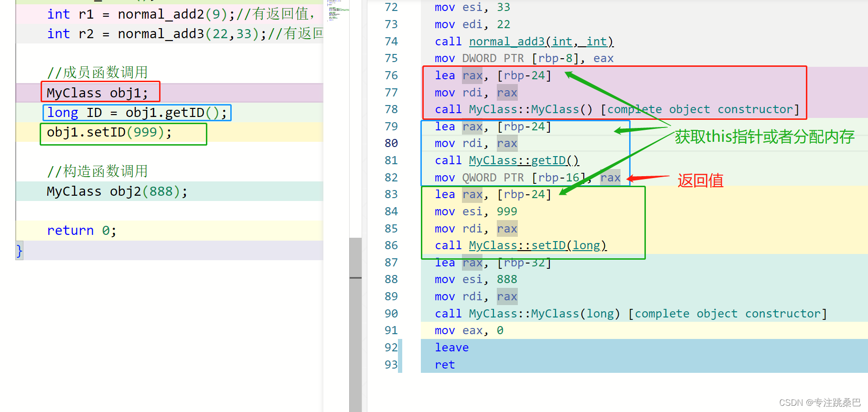This screenshot has height=412, width=868.
Task: Follow the MyClass::getID() call link
Action: point(524,160)
